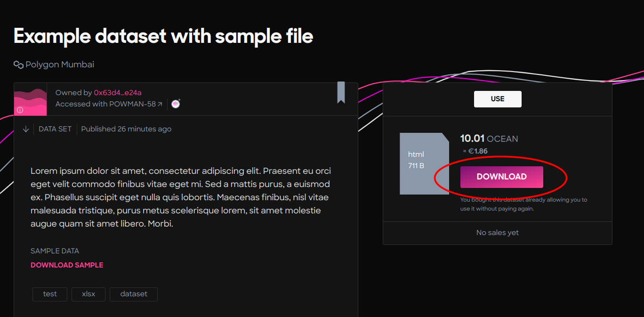This screenshot has height=317, width=644.
Task: Open owner address 0x63d4…e24a
Action: (x=118, y=93)
